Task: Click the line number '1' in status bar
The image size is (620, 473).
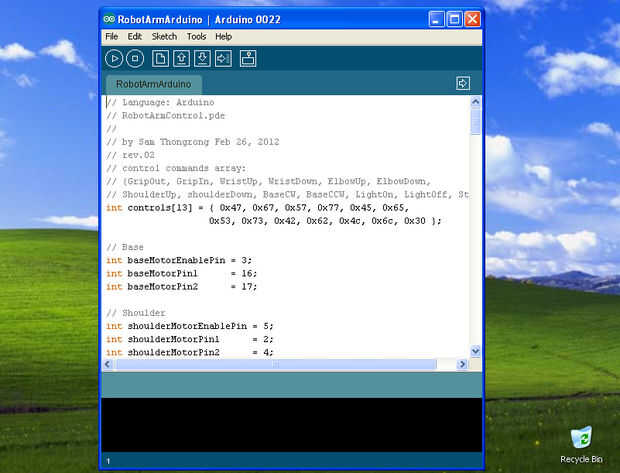Action: pos(108,461)
